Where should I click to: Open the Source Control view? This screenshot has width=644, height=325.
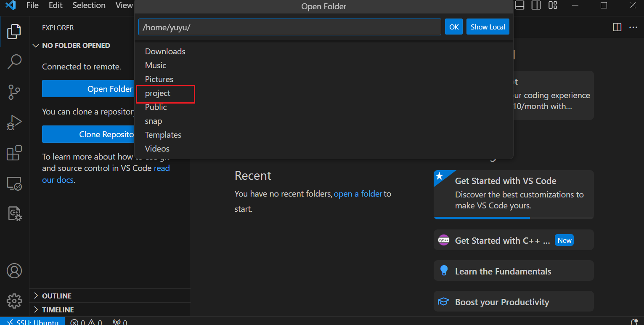(x=14, y=92)
